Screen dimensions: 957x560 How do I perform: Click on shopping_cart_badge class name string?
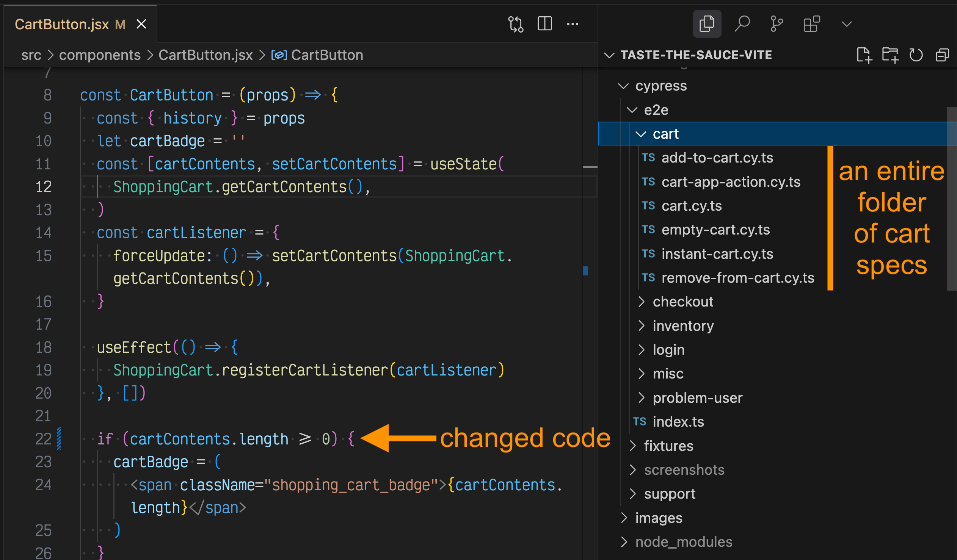351,485
